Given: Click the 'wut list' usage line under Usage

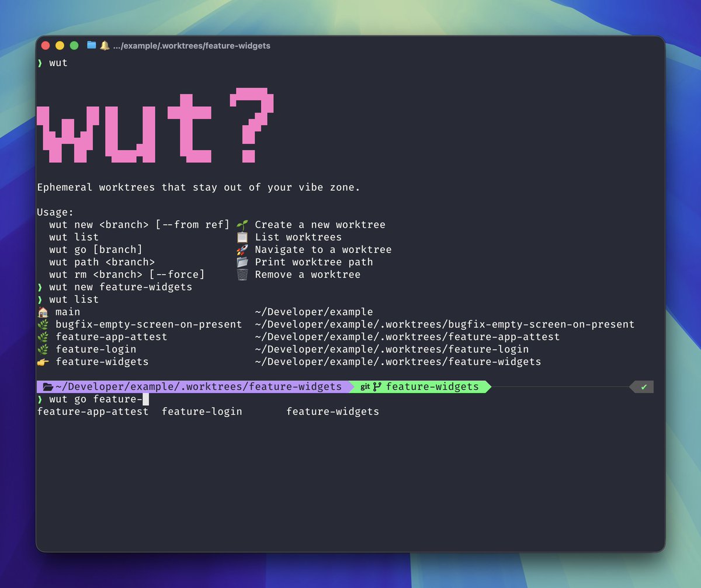Looking at the screenshot, I should (74, 237).
